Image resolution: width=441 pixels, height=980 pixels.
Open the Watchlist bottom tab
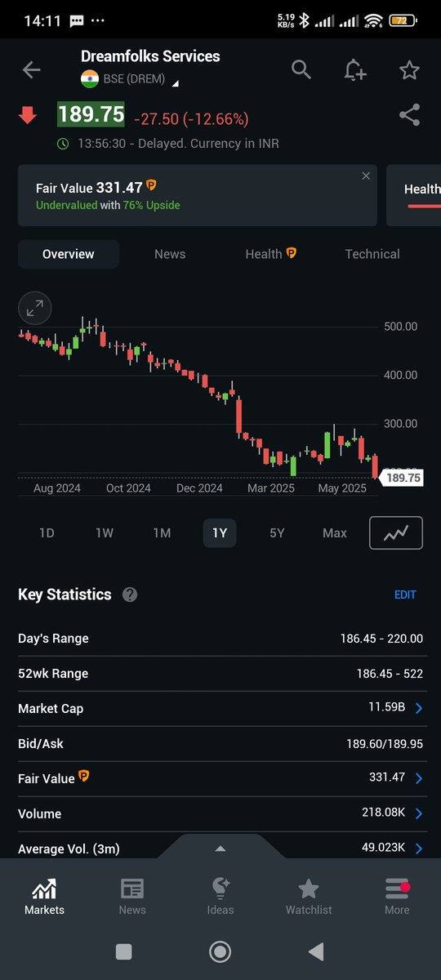(309, 897)
